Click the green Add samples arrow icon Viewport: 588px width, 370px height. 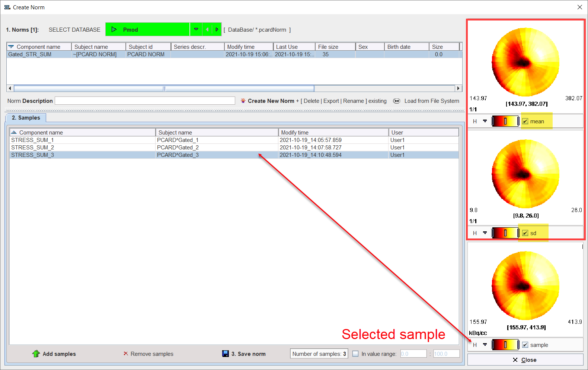[x=36, y=354]
